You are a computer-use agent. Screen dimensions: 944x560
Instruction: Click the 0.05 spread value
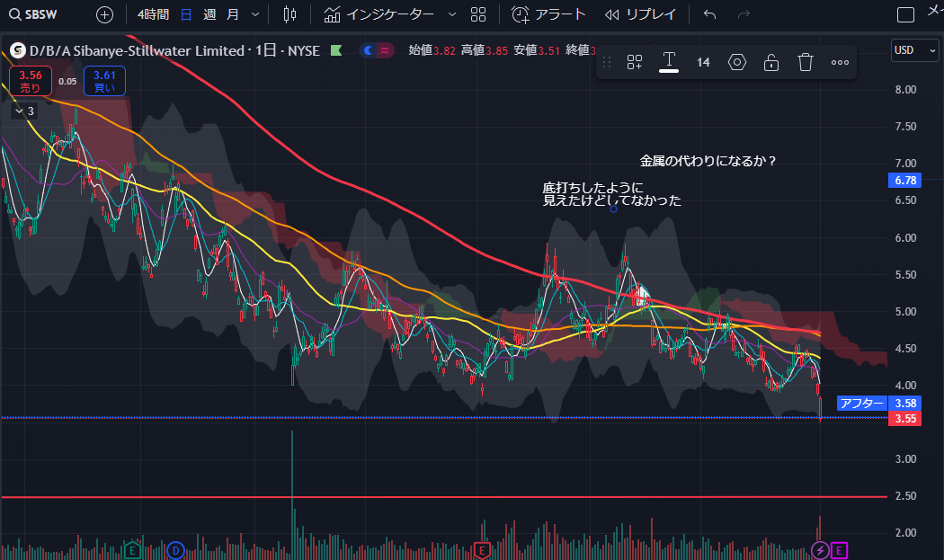[67, 81]
